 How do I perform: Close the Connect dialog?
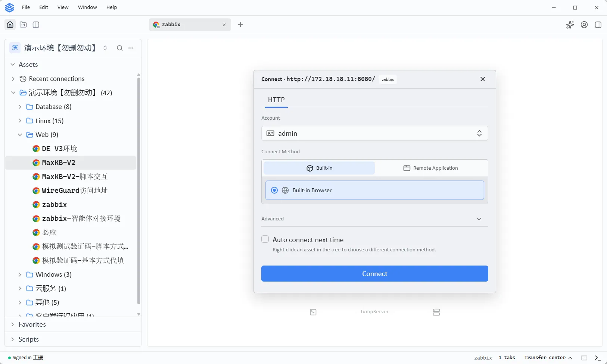[483, 79]
